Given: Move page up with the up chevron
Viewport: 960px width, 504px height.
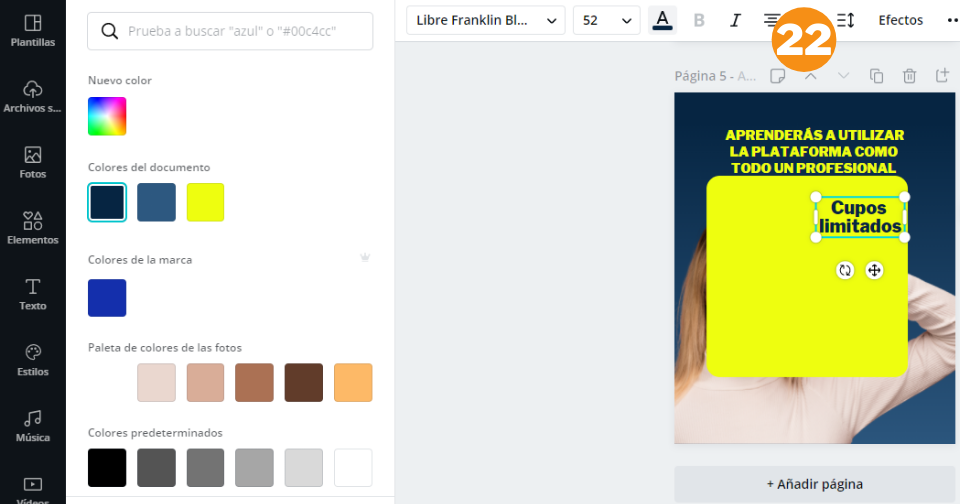Looking at the screenshot, I should [811, 76].
